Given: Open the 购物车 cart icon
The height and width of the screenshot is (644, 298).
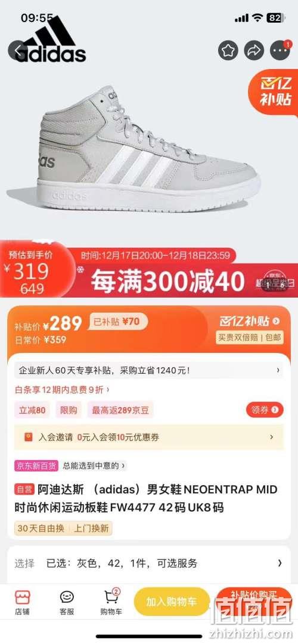Looking at the screenshot, I should pyautogui.click(x=111, y=602).
